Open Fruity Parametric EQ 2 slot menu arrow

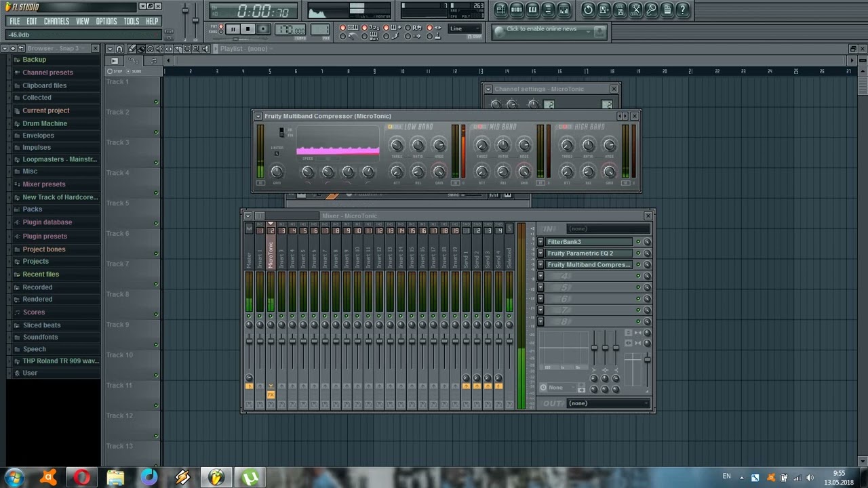[x=540, y=253]
